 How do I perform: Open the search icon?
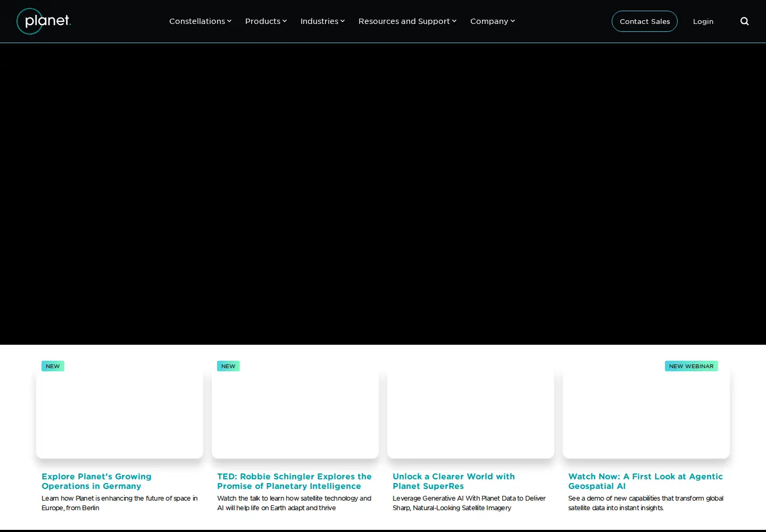pos(745,21)
